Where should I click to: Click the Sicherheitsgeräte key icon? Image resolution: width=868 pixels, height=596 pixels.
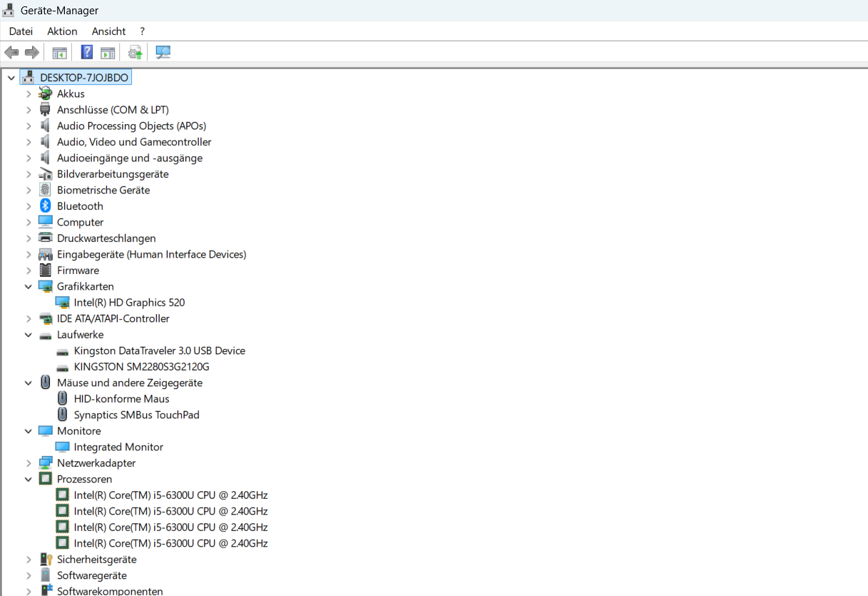(46, 559)
